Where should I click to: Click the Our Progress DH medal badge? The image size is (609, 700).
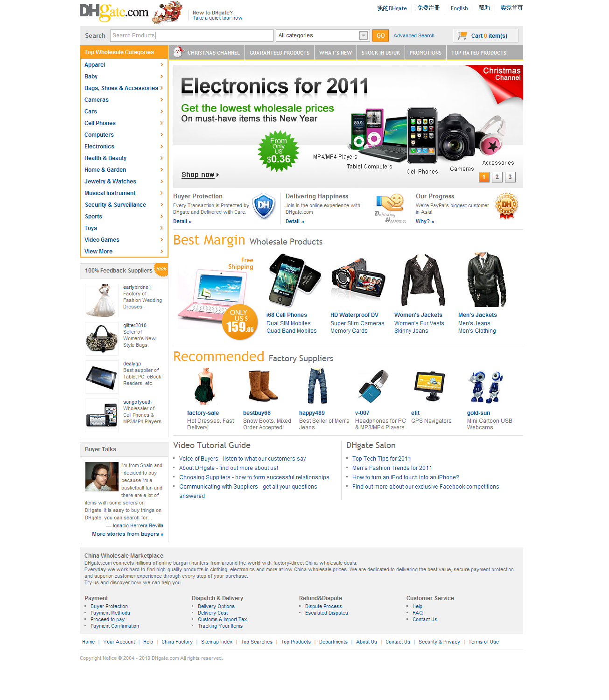point(506,206)
